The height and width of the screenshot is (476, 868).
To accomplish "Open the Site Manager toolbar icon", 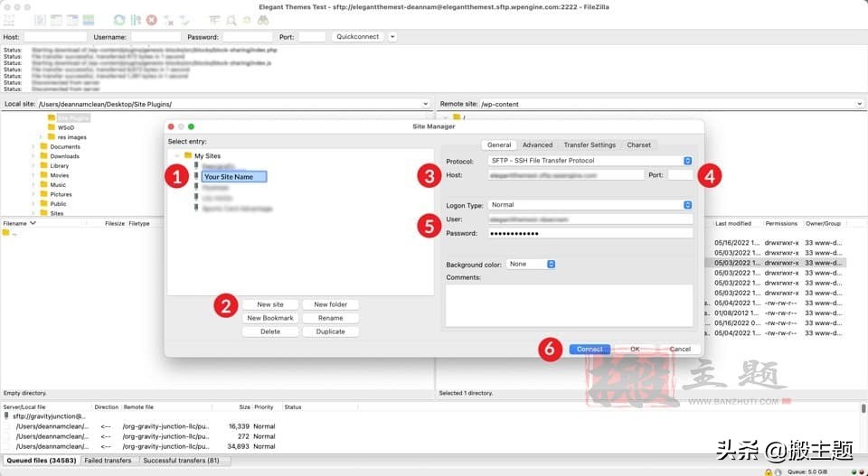I will [x=10, y=19].
